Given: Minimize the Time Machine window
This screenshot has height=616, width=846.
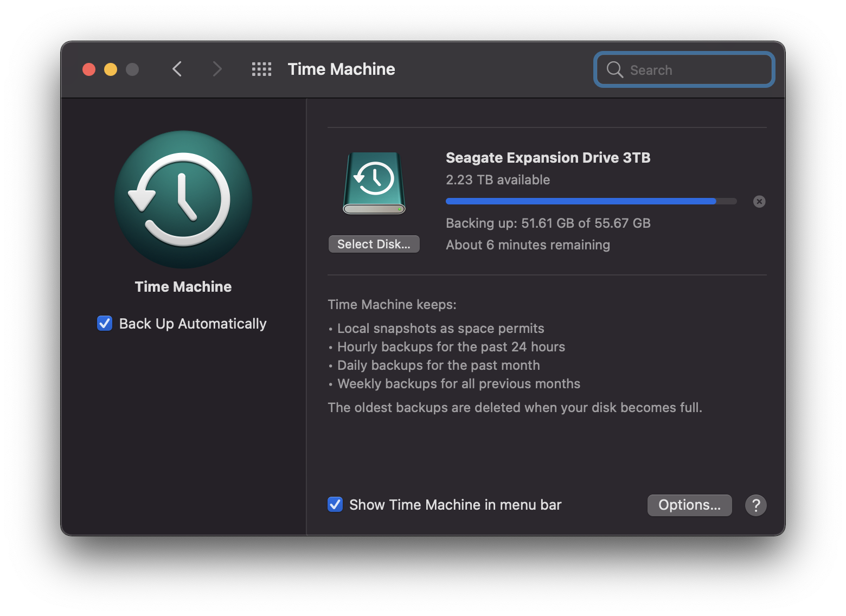Looking at the screenshot, I should point(111,69).
